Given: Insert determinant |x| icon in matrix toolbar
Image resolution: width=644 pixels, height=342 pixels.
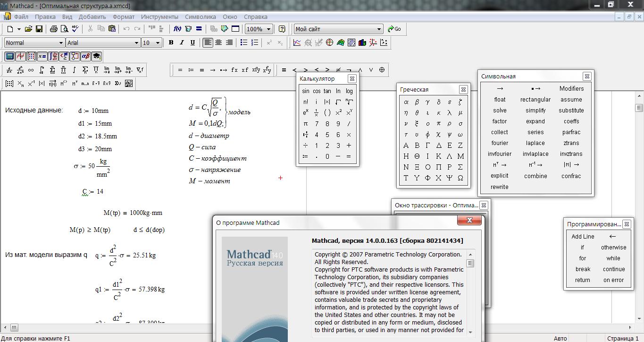Looking at the screenshot, I should (x=42, y=84).
